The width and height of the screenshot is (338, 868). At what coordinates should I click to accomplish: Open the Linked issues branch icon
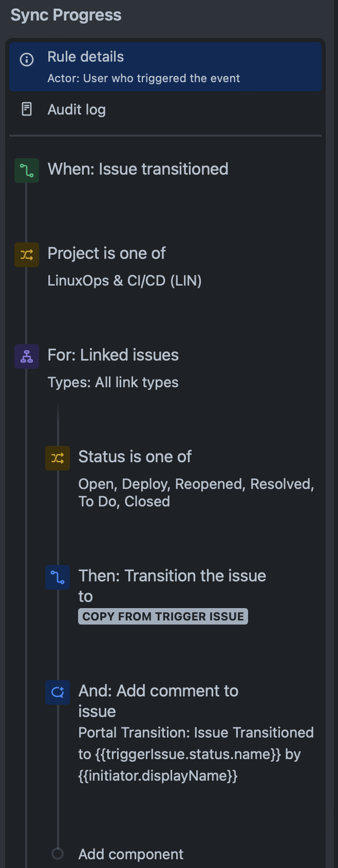26,356
